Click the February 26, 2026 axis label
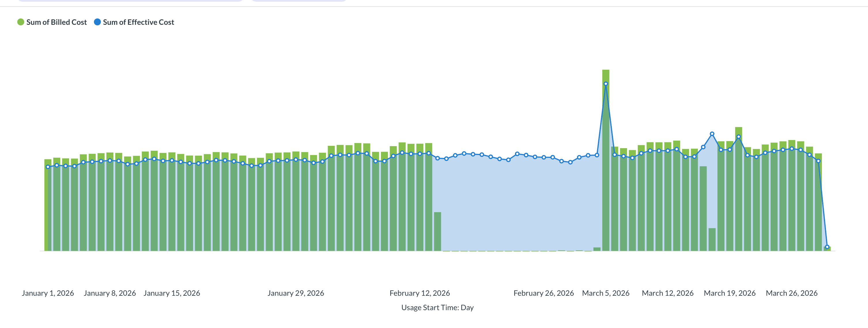 pos(544,293)
